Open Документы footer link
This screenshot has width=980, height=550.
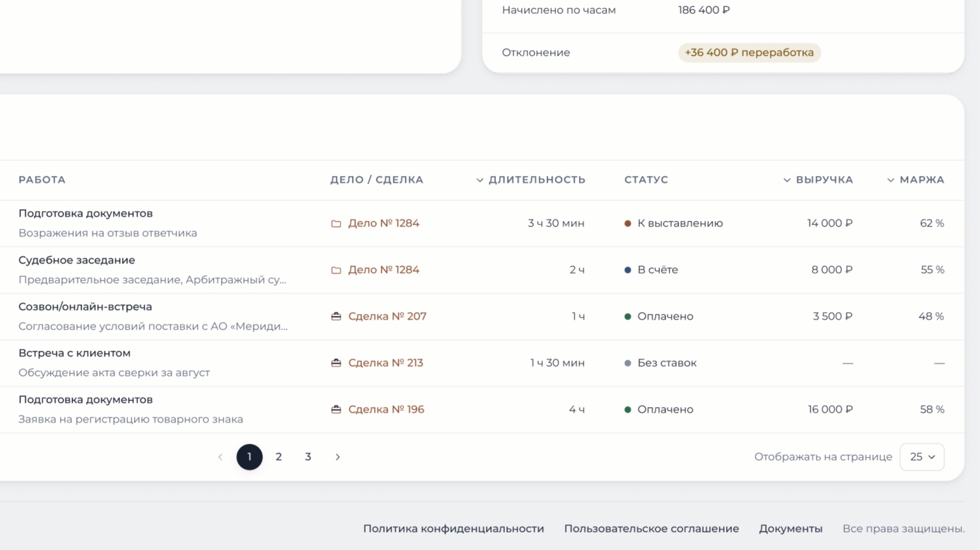pyautogui.click(x=791, y=529)
